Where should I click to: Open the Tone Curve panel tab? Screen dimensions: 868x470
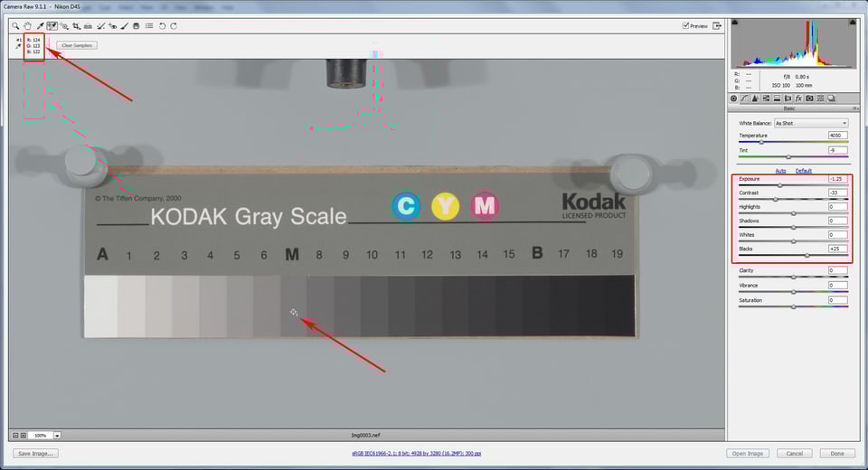coord(744,98)
